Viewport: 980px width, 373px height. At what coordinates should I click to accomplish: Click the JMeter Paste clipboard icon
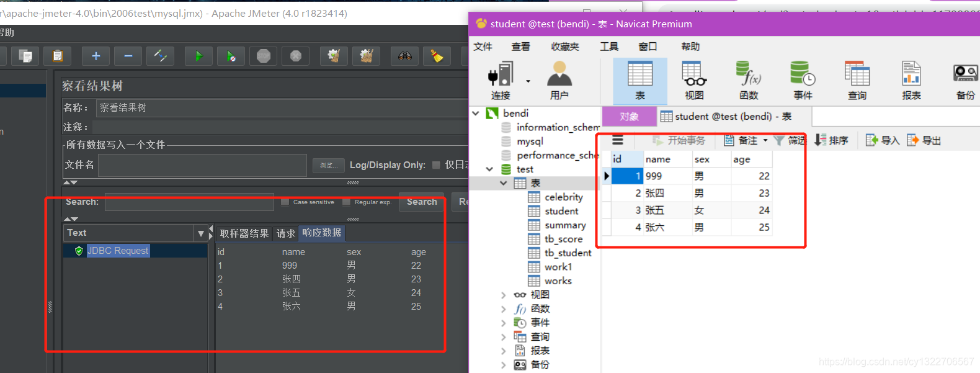tap(58, 56)
